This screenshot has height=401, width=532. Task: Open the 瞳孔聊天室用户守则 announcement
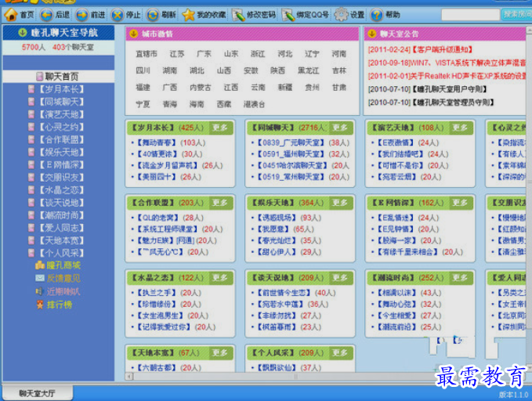click(450, 89)
